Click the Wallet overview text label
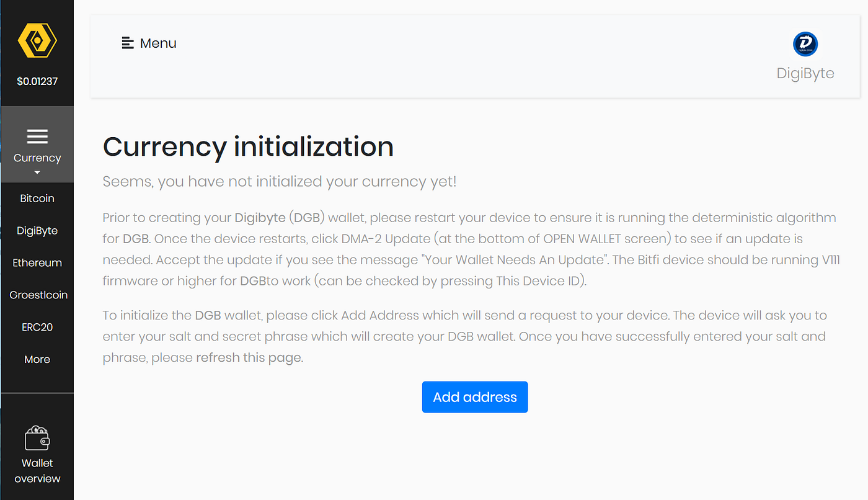 (x=37, y=471)
